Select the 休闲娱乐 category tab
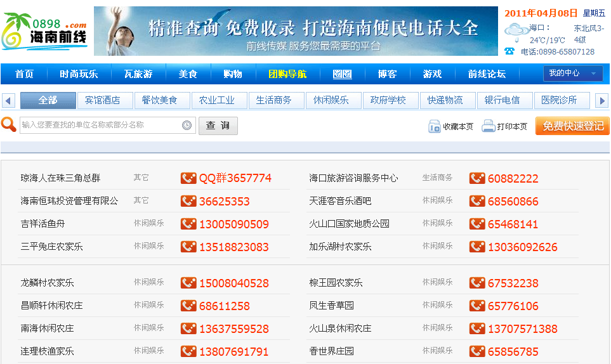 coord(334,100)
